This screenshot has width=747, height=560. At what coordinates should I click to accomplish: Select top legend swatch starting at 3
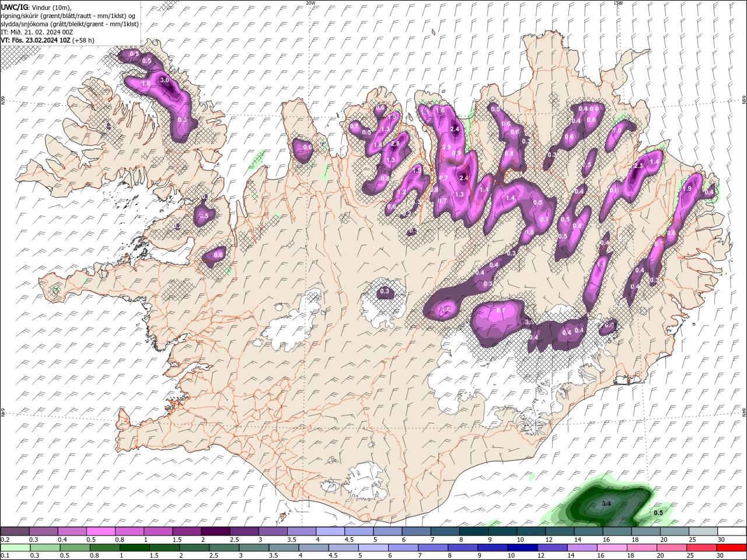tap(273, 531)
